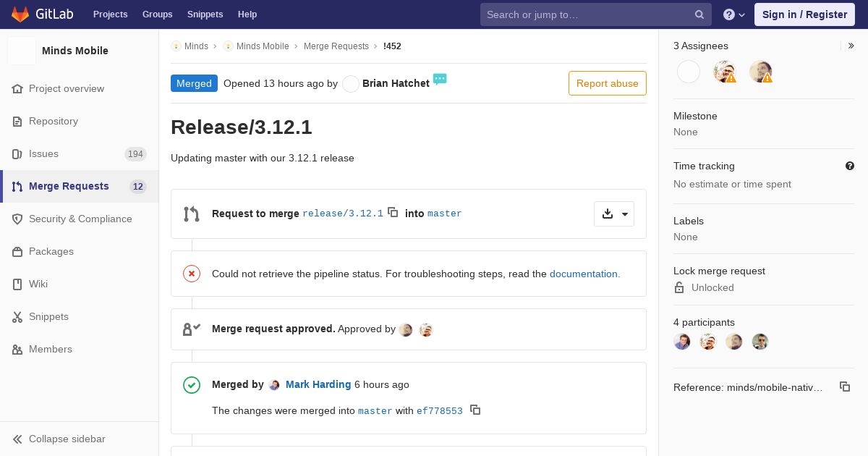Screen dimensions: 868x456
Task: Click the approval person-check icon
Action: pos(192,329)
